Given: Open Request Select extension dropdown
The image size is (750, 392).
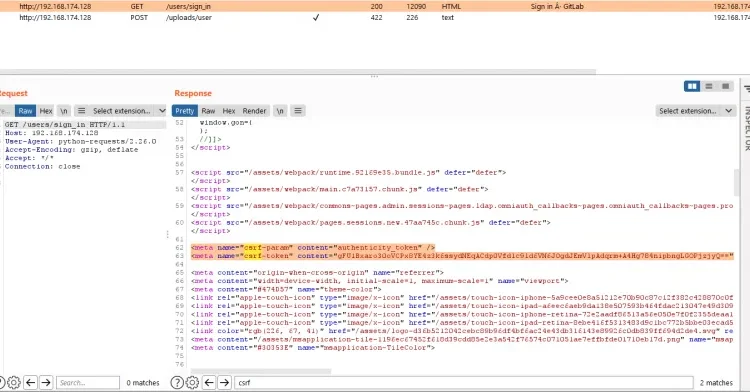Looking at the screenshot, I should pos(129,111).
